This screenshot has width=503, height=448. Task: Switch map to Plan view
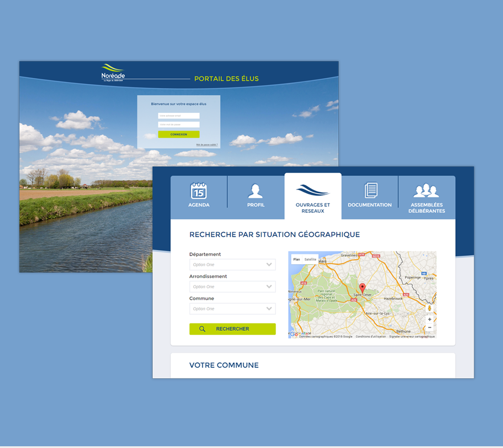point(297,259)
